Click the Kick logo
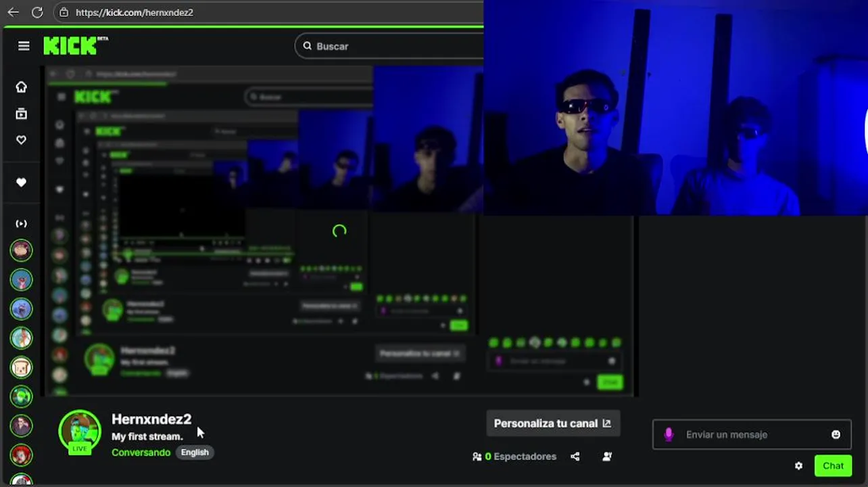This screenshot has height=487, width=868. click(76, 45)
